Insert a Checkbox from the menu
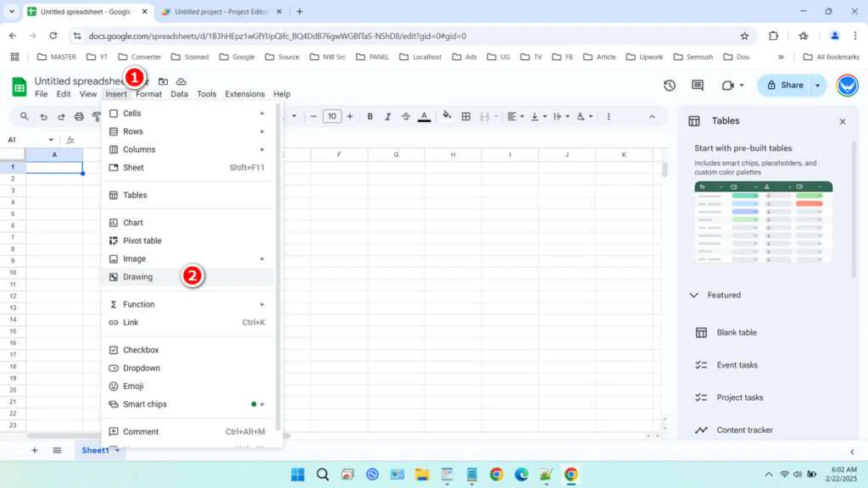 (x=139, y=349)
